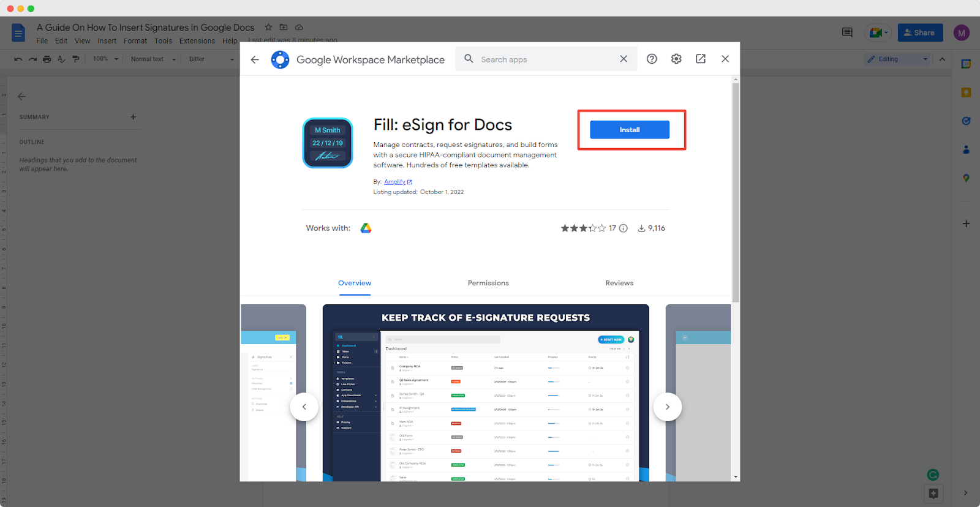Click the move to folder icon
This screenshot has width=980, height=507.
tap(284, 27)
